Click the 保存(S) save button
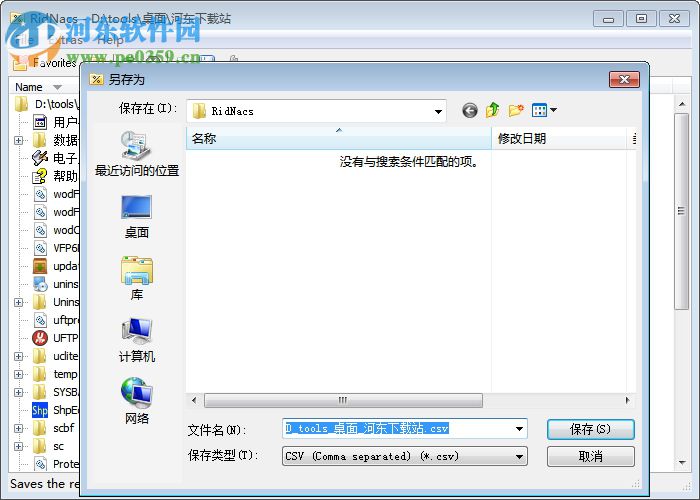700x500 pixels. tap(590, 429)
